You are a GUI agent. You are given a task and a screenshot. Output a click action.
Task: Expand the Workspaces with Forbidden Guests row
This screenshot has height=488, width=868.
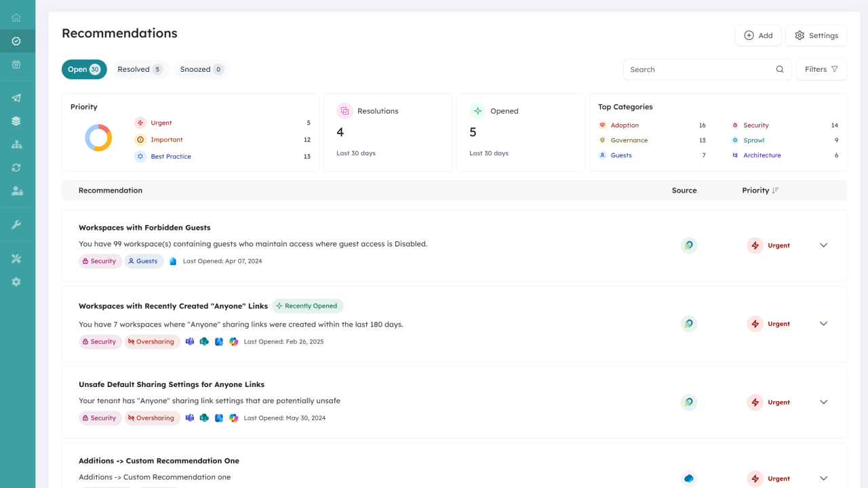pyautogui.click(x=823, y=245)
